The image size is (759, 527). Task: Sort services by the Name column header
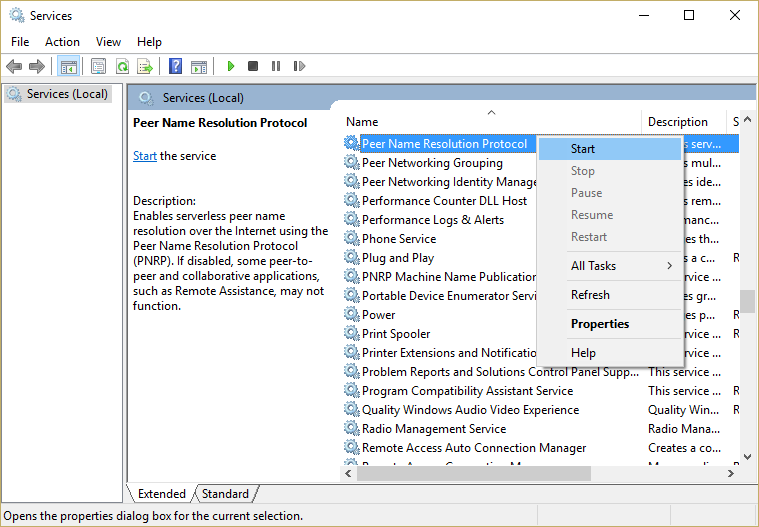pos(362,122)
